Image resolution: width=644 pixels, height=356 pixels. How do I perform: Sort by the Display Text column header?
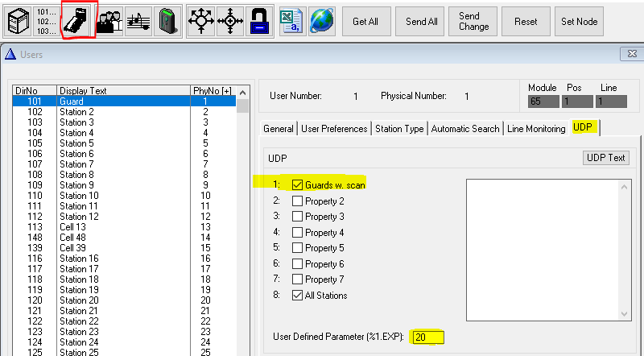(x=123, y=90)
